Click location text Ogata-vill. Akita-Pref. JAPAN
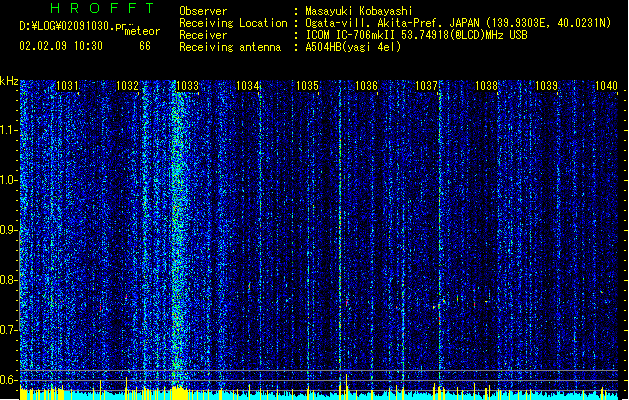Viewport: 629px width, 400px height. pos(392,23)
